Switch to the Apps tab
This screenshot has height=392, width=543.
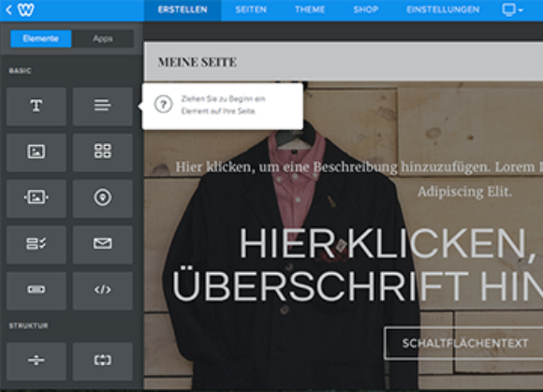tap(103, 38)
